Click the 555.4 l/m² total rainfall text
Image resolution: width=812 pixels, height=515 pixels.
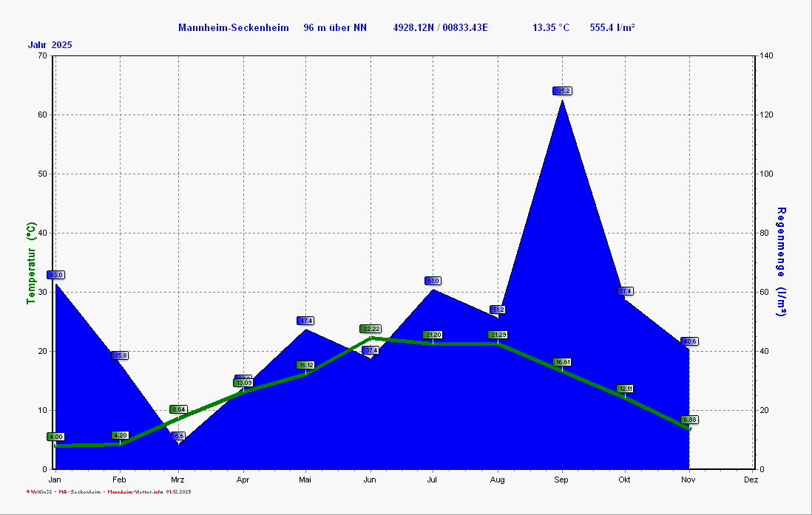point(612,27)
